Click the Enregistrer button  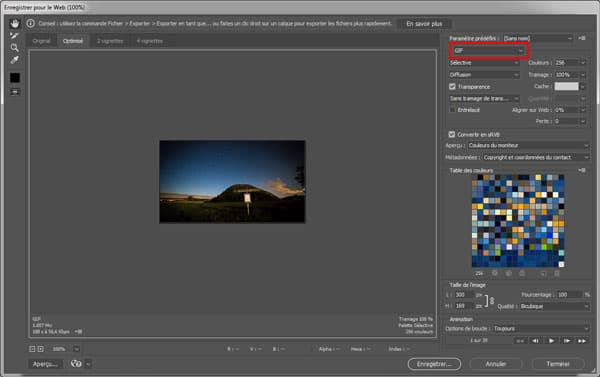click(434, 364)
